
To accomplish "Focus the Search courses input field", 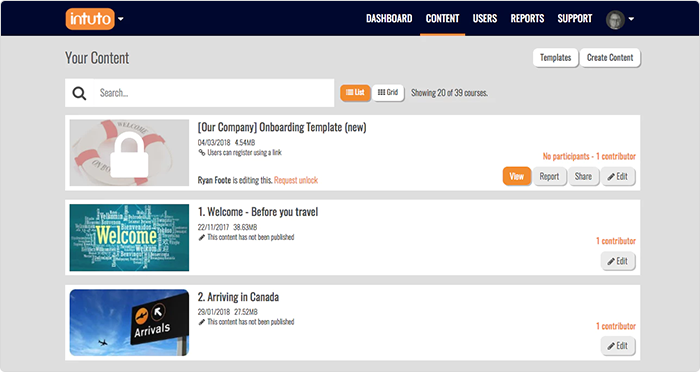I will pos(214,93).
